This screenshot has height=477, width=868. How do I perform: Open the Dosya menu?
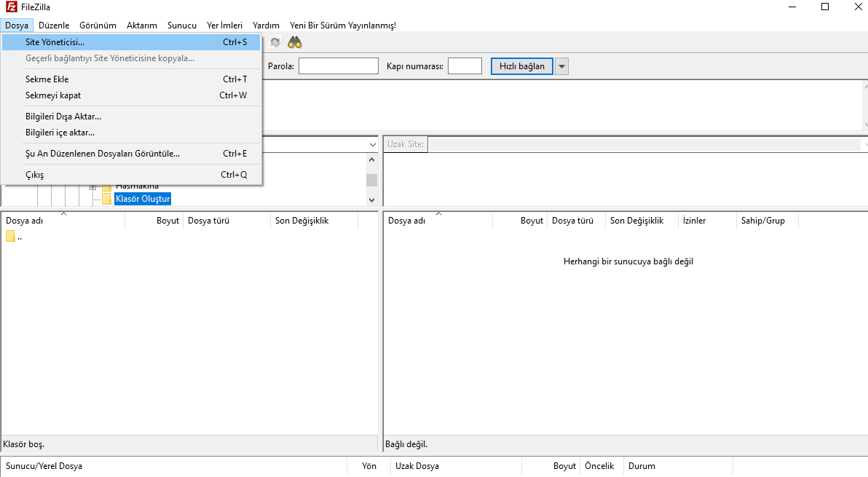point(17,25)
